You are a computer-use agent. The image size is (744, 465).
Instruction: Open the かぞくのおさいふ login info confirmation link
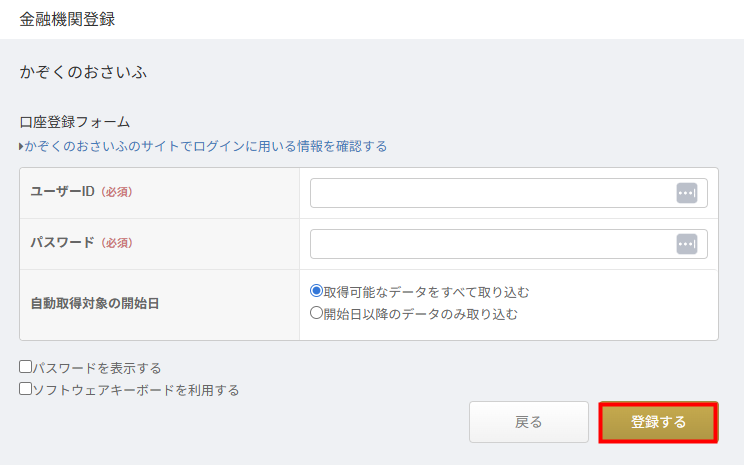pyautogui.click(x=203, y=146)
